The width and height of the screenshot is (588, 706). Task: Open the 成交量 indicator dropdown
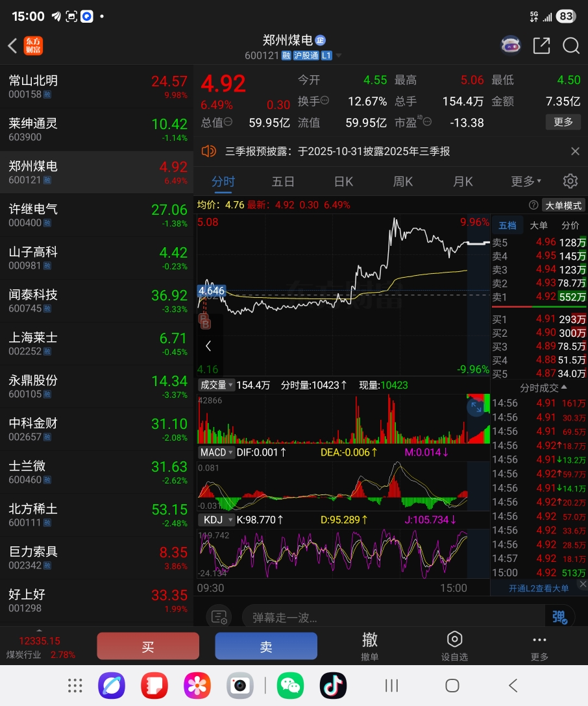pyautogui.click(x=217, y=385)
